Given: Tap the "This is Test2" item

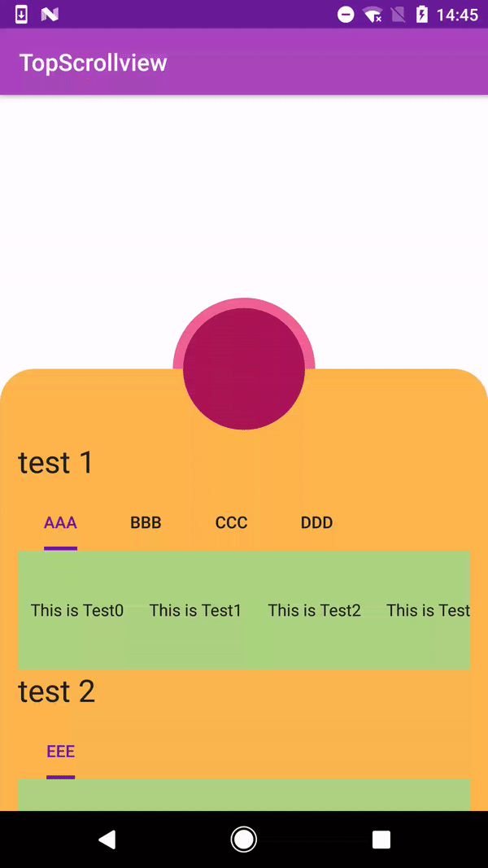Looking at the screenshot, I should pos(314,610).
